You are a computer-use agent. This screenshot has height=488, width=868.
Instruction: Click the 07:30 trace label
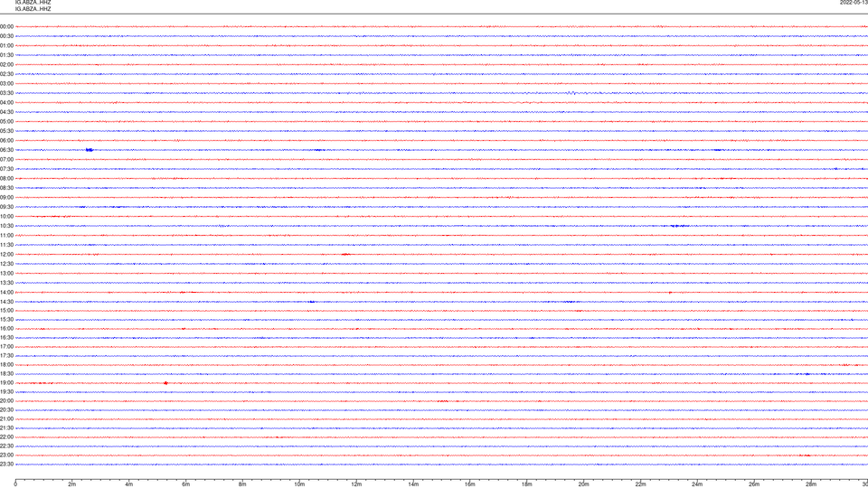[6, 169]
